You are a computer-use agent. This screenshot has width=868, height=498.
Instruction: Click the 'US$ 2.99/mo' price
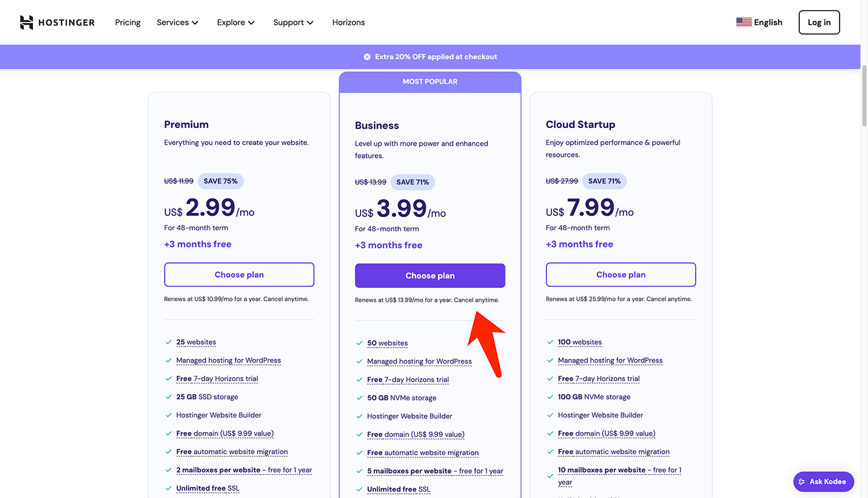[209, 208]
